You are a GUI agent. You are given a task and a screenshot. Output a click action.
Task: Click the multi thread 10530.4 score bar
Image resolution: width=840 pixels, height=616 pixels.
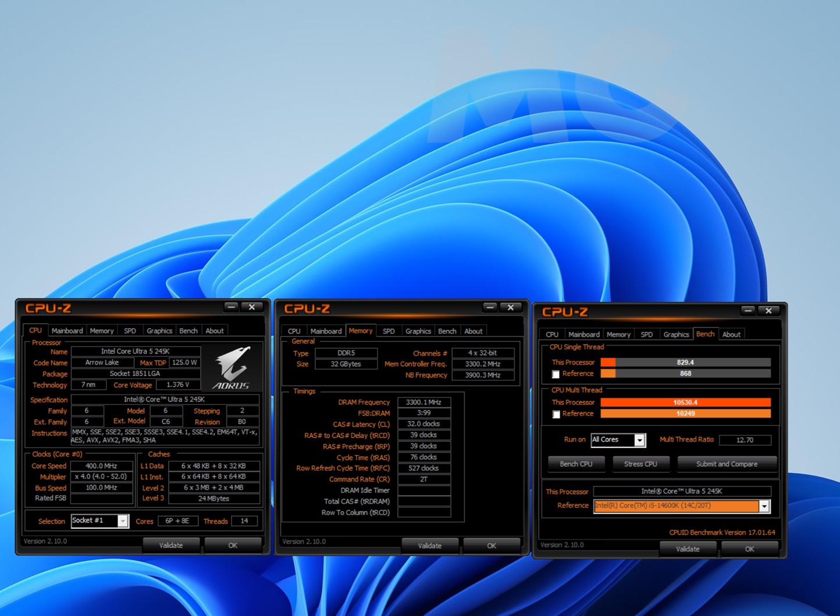[685, 403]
